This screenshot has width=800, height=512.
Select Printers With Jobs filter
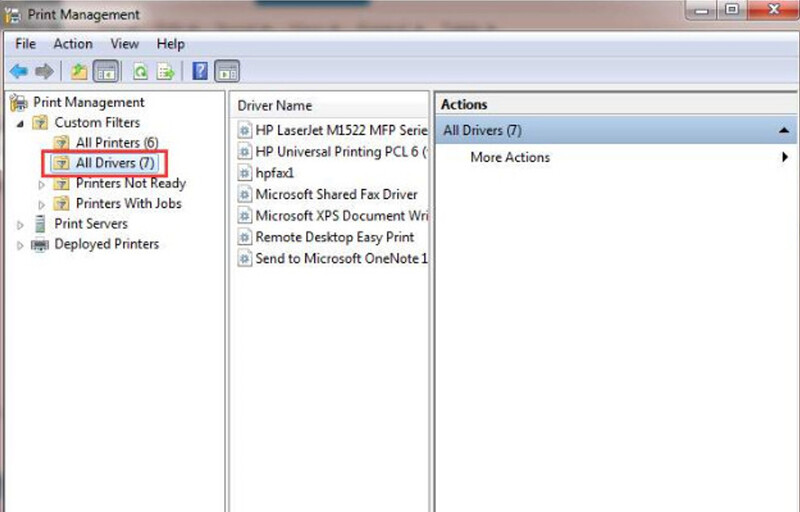[129, 203]
